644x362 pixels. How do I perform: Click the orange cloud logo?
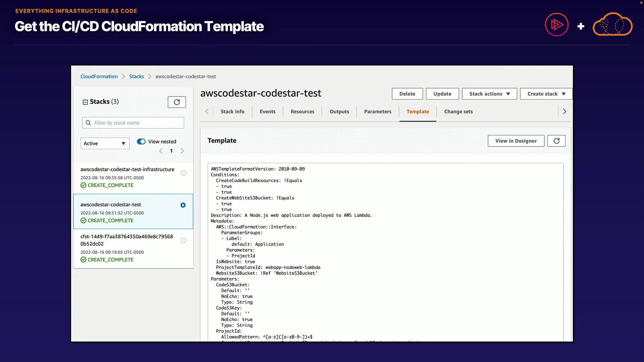point(612,25)
